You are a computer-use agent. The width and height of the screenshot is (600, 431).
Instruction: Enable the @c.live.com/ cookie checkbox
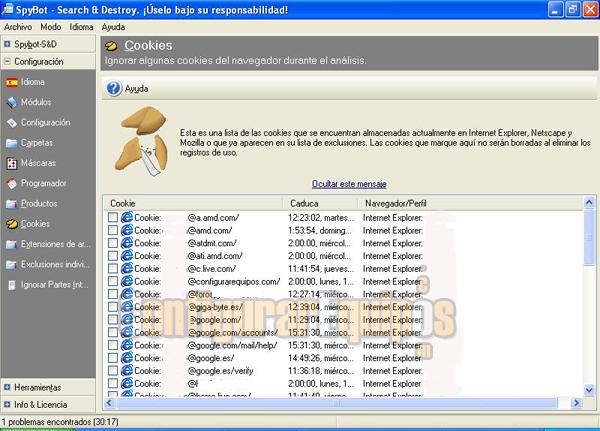point(113,268)
